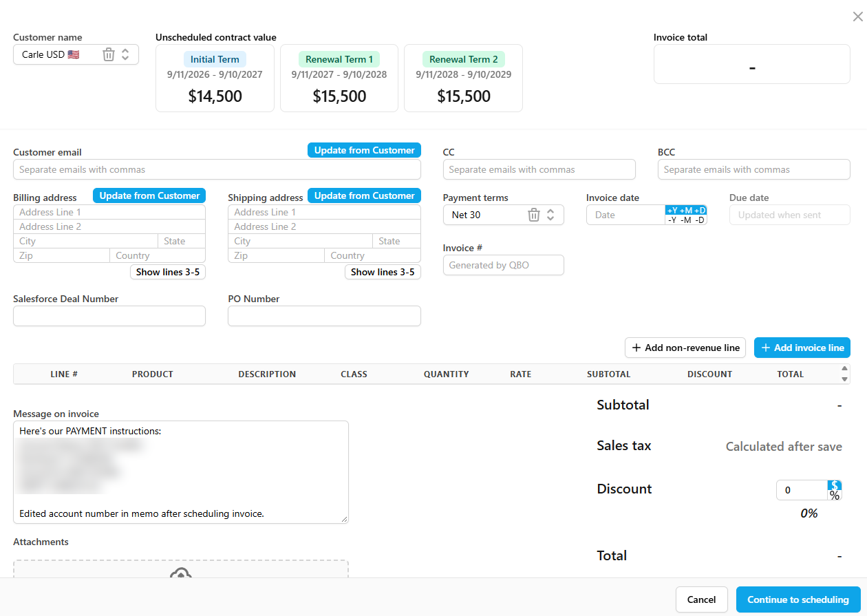Edit the Message on invoice text area
The width and height of the screenshot is (867, 616).
tap(181, 472)
